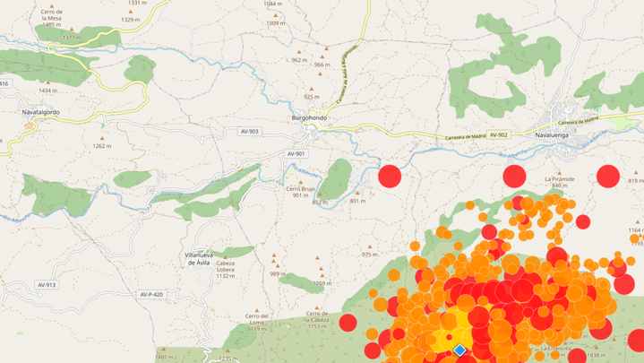The height and width of the screenshot is (363, 644).
Task: Click the Cerro de la Mesa peak label
Action: point(51,18)
